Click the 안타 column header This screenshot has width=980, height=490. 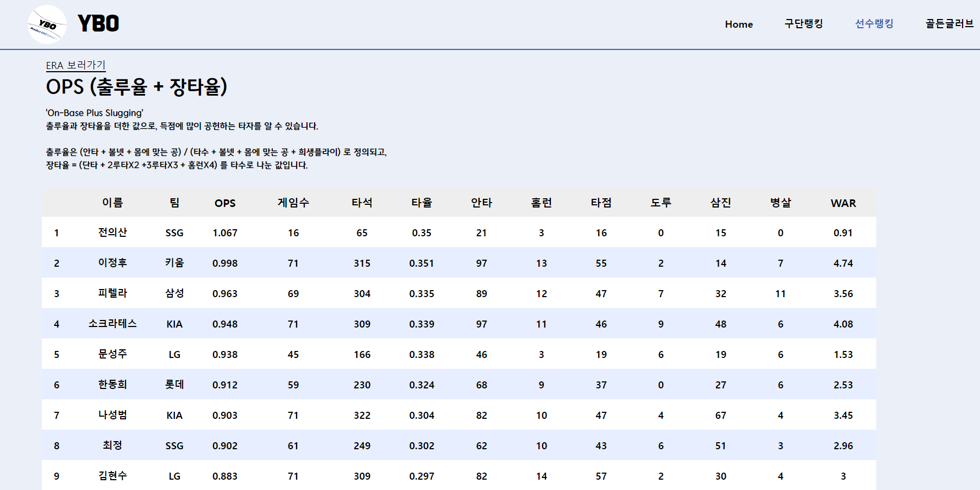click(x=481, y=203)
